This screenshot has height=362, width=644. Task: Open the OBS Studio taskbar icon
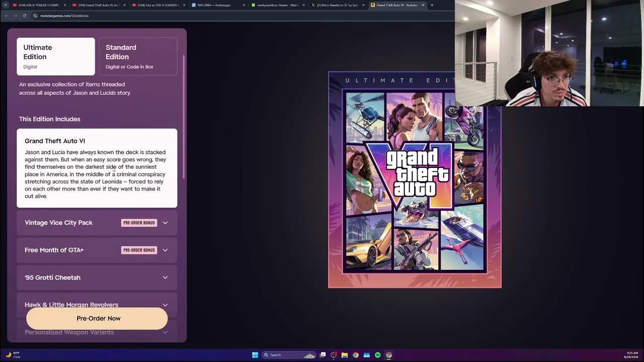click(x=334, y=355)
